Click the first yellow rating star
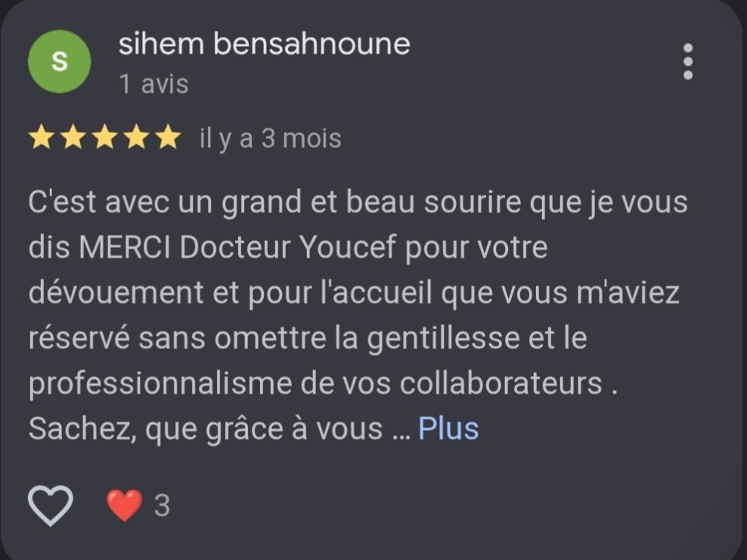The image size is (747, 560). click(x=42, y=138)
